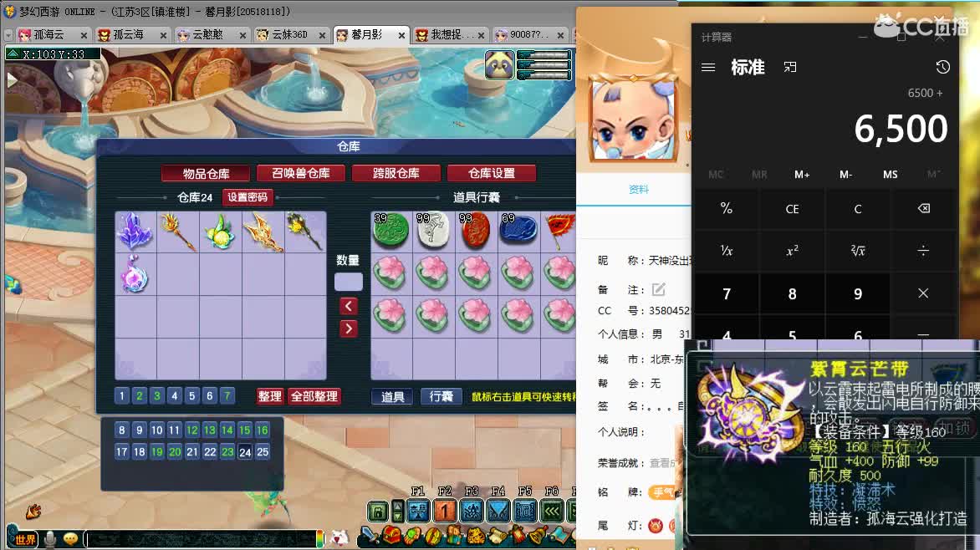Open the scroll icon in bottom bar
The width and height of the screenshot is (980, 550).
[497, 537]
